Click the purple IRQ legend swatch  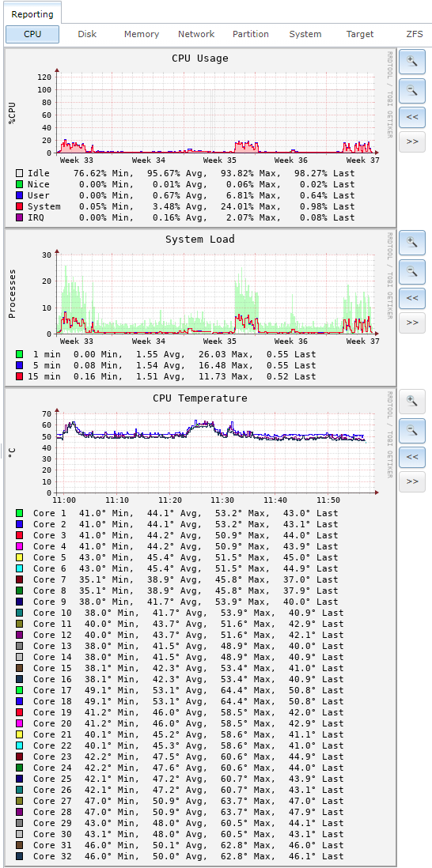(x=20, y=217)
